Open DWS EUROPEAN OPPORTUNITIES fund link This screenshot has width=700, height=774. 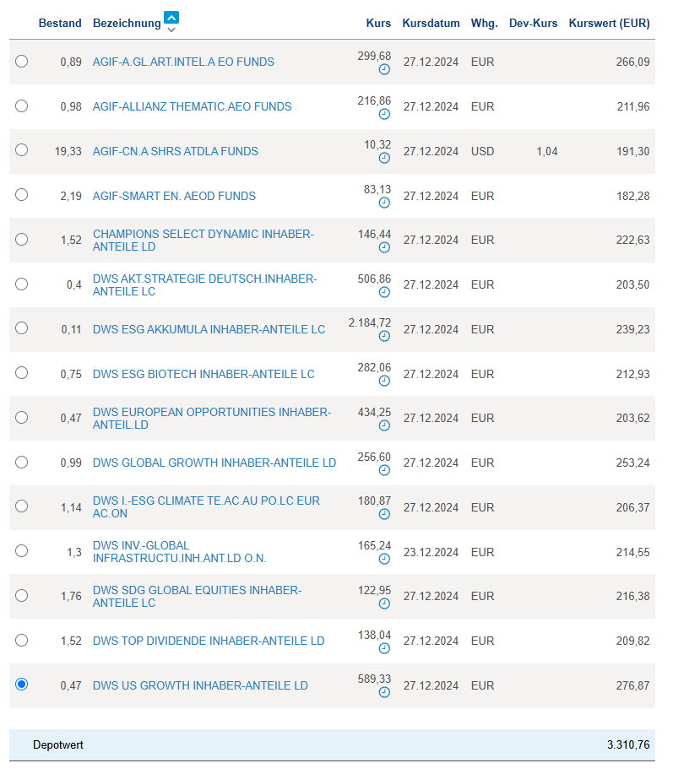[x=211, y=418]
